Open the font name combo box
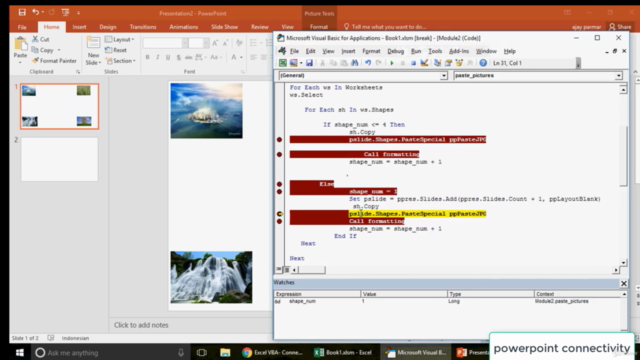 click(165, 43)
